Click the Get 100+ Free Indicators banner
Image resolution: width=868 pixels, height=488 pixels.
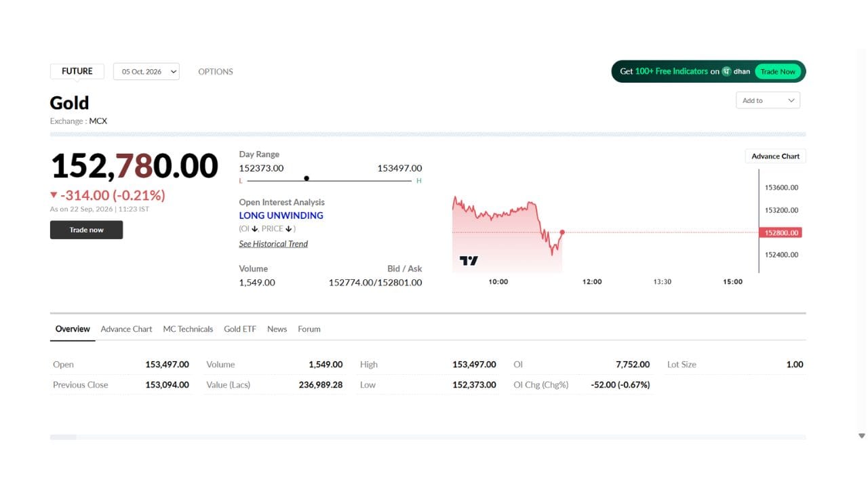coord(709,71)
